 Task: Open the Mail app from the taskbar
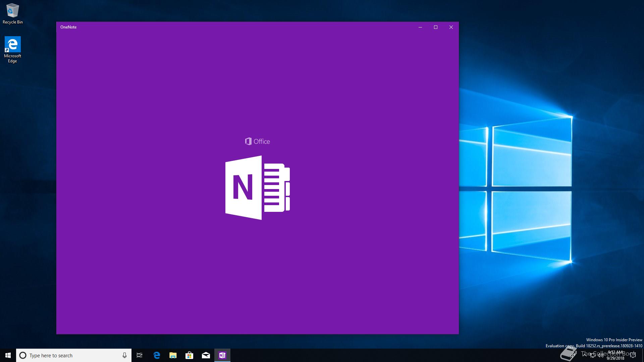206,355
